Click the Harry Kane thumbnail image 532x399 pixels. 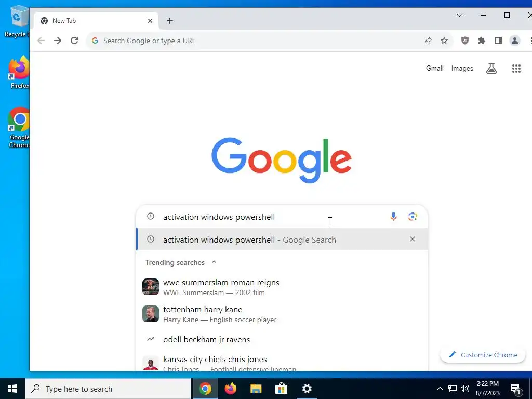coord(151,314)
